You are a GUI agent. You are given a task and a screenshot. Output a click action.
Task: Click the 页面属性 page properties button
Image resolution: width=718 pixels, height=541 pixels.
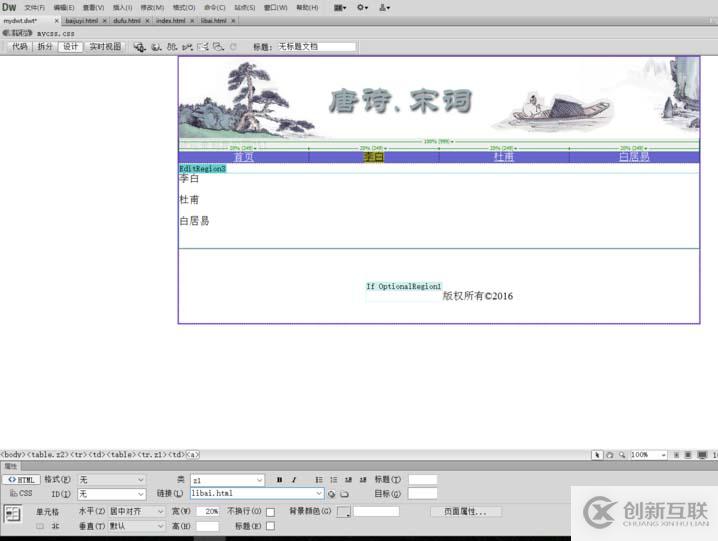tap(465, 512)
